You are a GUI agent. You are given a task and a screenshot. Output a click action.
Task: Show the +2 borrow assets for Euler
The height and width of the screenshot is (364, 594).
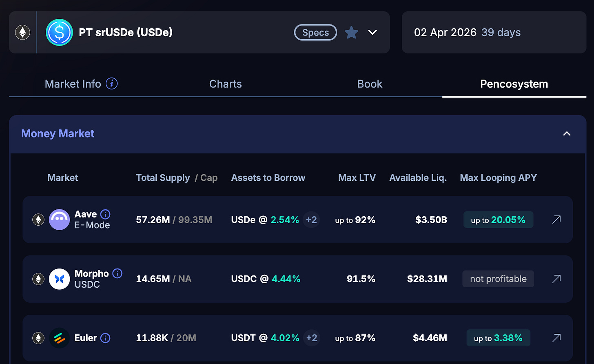(312, 338)
